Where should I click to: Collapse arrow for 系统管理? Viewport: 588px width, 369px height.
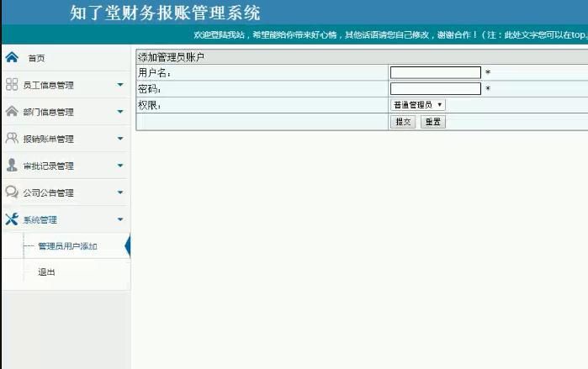(120, 219)
